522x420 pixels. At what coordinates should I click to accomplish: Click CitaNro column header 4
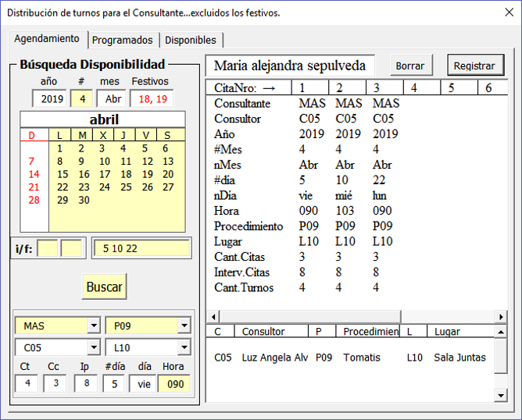click(422, 87)
